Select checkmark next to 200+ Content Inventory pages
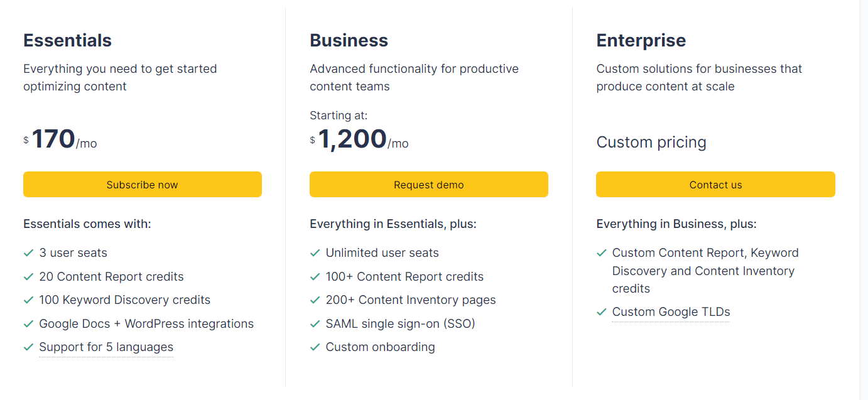The height and width of the screenshot is (400, 868). point(315,300)
